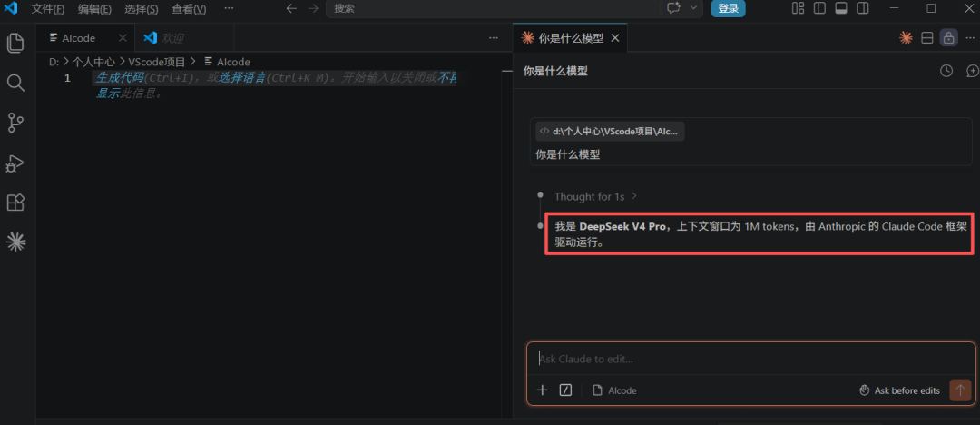Toggle the primary side bar
Screen dimensions: 980x425
[x=819, y=8]
